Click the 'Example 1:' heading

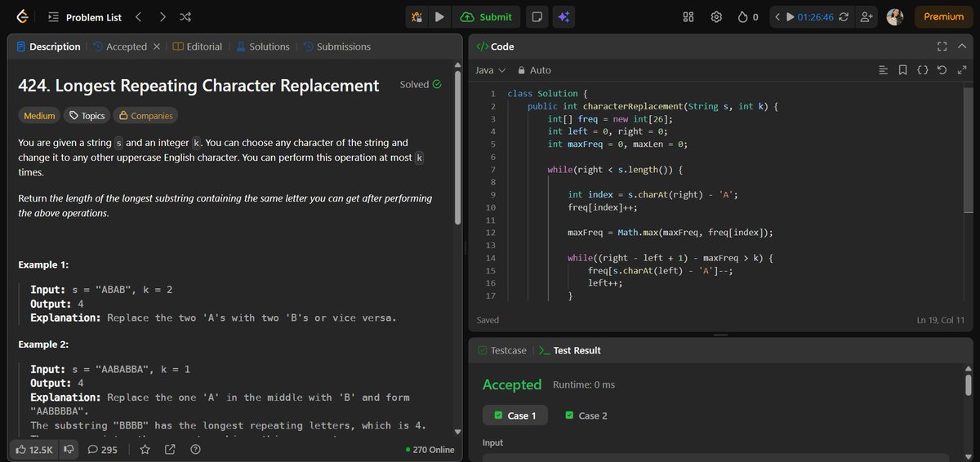43,265
